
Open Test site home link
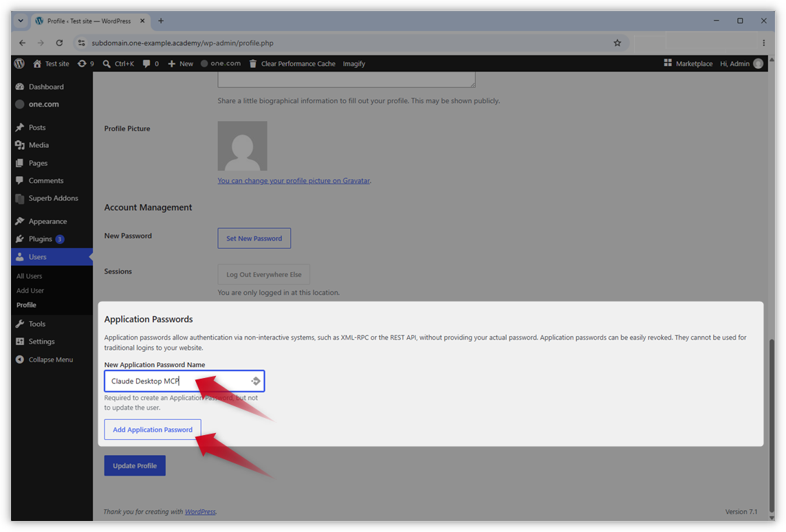(x=51, y=64)
